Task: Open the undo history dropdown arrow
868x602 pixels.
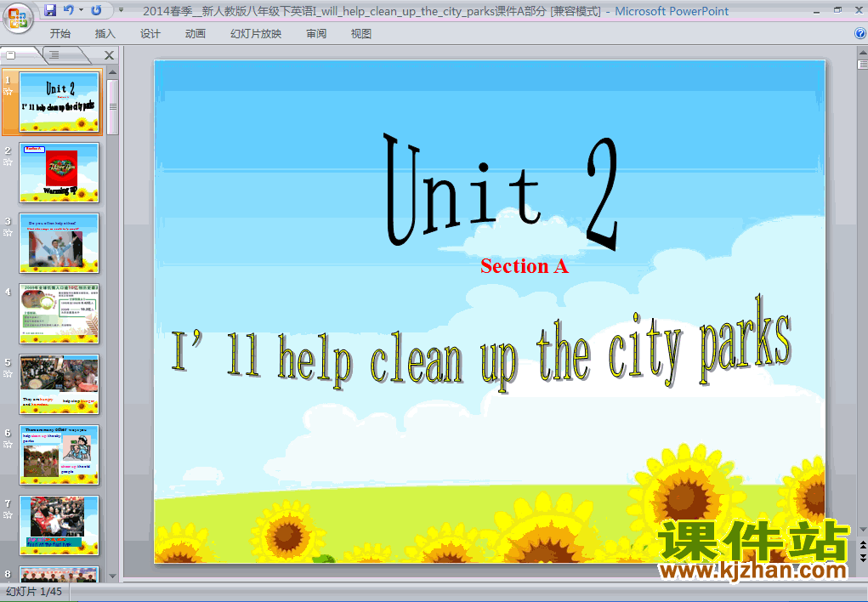Action: point(81,10)
